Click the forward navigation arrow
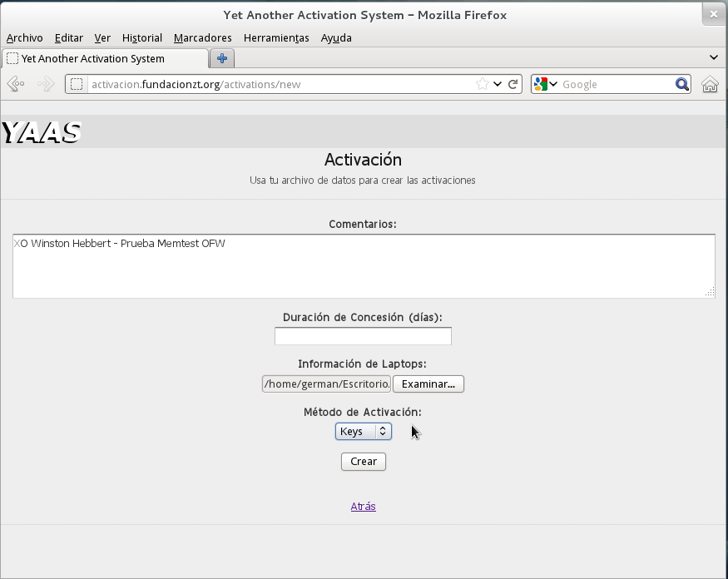The image size is (728, 579). click(46, 84)
